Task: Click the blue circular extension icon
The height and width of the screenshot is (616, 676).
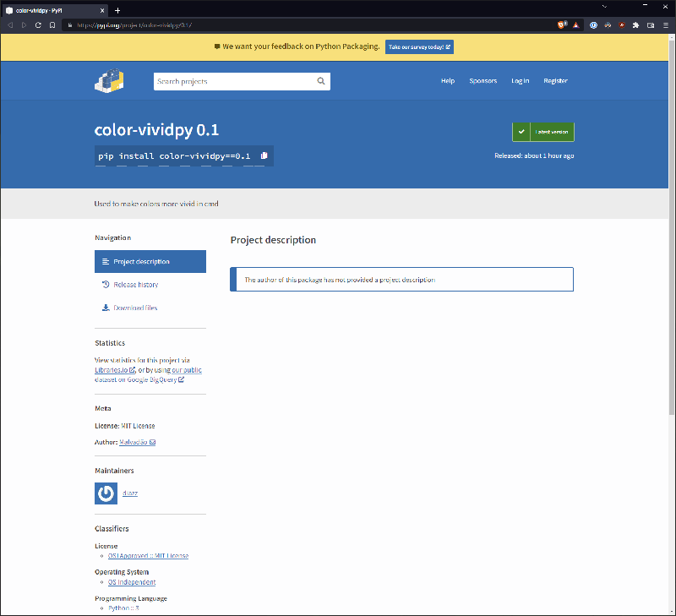Action: click(594, 25)
